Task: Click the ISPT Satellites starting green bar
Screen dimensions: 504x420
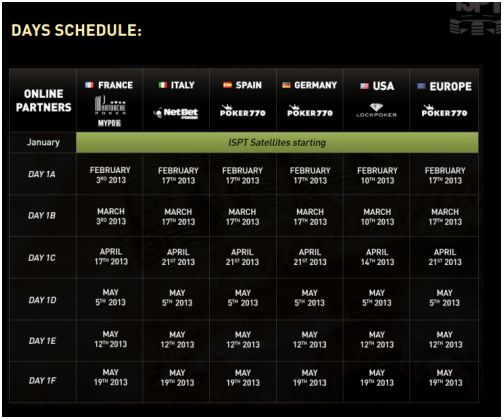Action: point(277,143)
